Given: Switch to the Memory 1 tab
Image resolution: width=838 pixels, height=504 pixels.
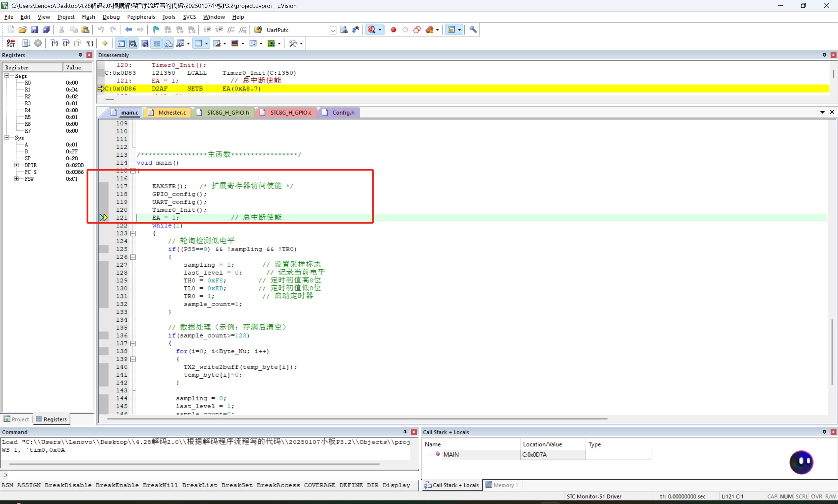Looking at the screenshot, I should pos(502,485).
